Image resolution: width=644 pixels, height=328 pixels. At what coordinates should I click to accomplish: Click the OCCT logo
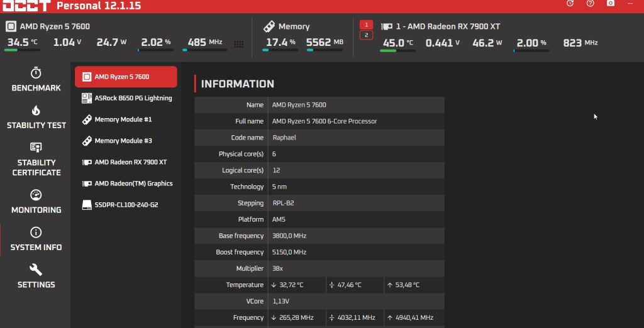tap(26, 5)
